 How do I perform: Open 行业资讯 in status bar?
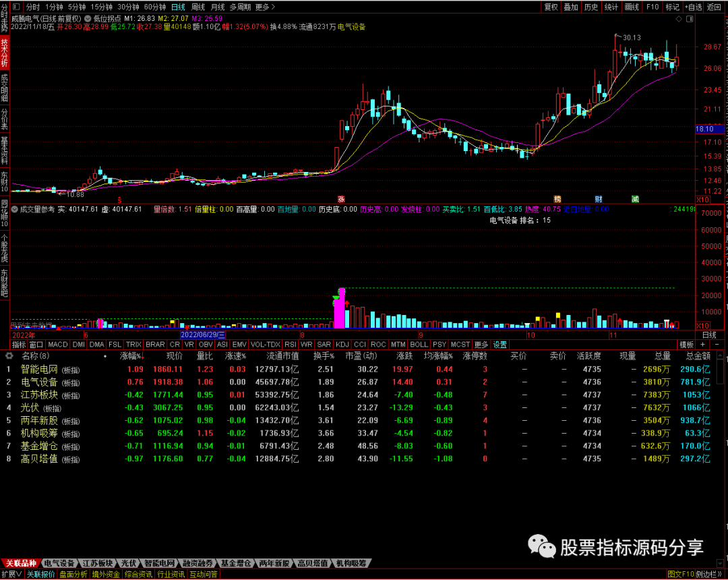coord(171,575)
